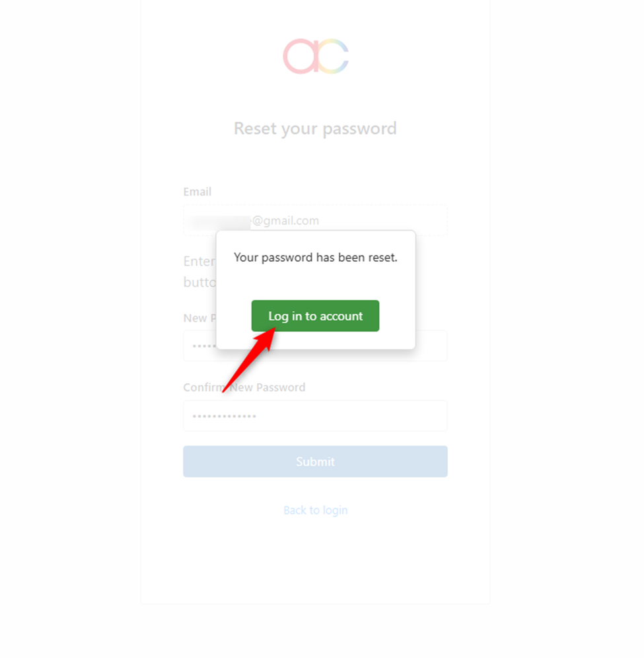Click the colorful ac logo
Screen dimensions: 644x658
click(316, 56)
